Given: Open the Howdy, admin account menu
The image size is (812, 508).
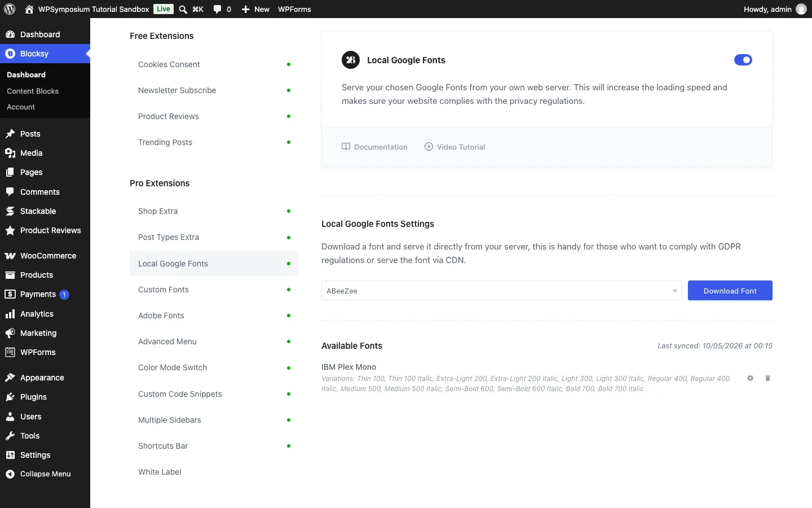Looking at the screenshot, I should pyautogui.click(x=775, y=9).
